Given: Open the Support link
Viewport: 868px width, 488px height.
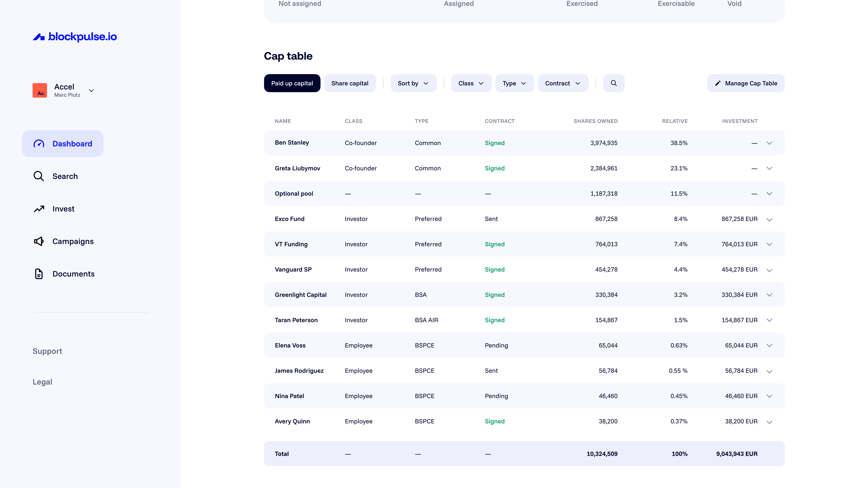Looking at the screenshot, I should click(47, 351).
